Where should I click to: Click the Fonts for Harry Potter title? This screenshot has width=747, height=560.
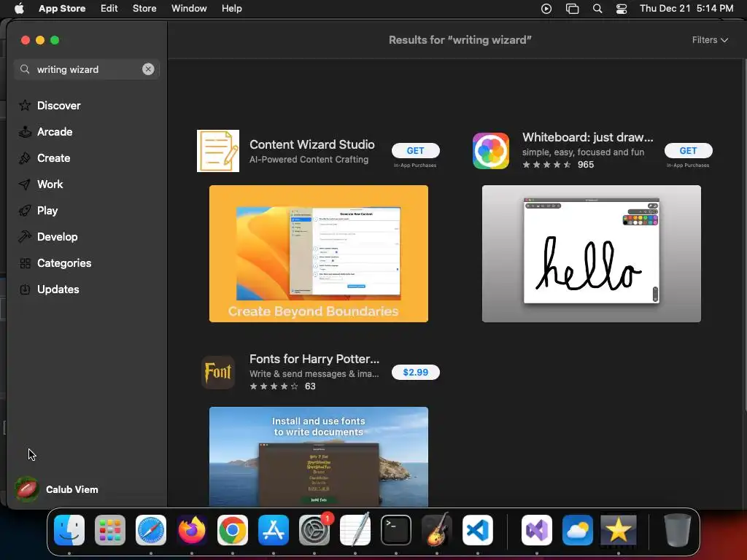314,359
